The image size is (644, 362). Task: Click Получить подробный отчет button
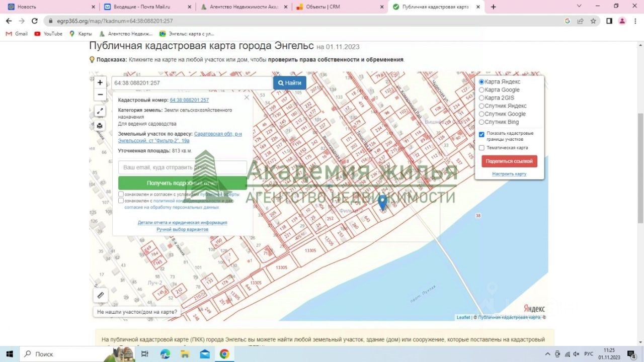click(183, 183)
